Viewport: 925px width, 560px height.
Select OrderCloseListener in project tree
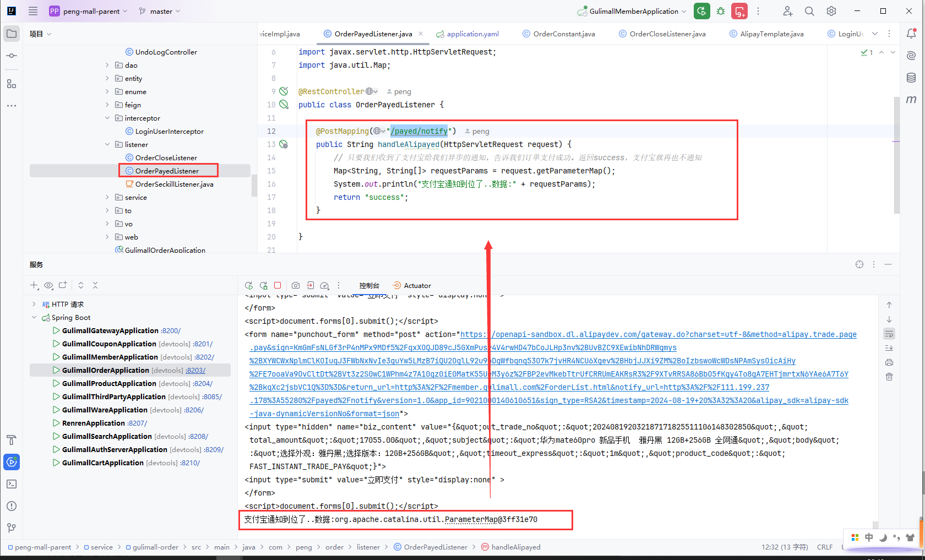(x=166, y=157)
